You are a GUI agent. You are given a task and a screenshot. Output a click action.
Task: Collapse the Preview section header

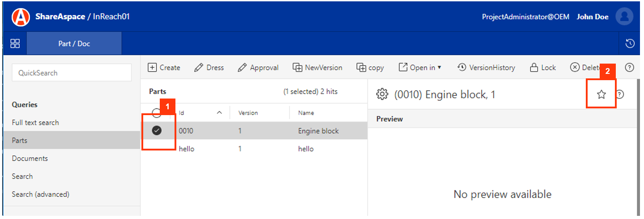pyautogui.click(x=390, y=119)
